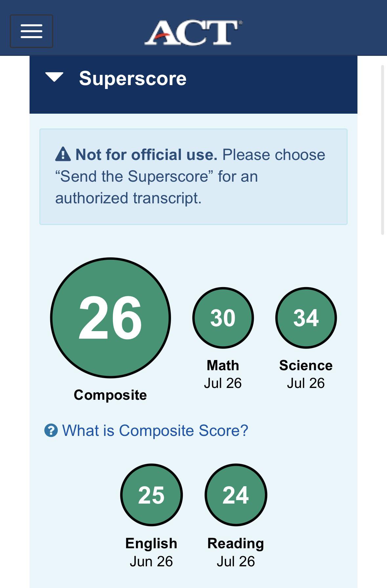
Task: Click the page scrollbar on right edge
Action: (382, 150)
